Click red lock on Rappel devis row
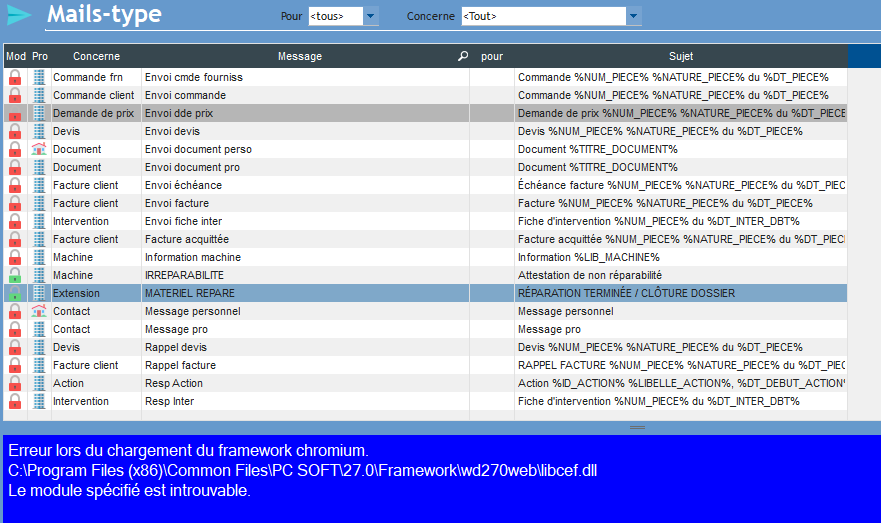The height and width of the screenshot is (523, 881). coord(15,348)
